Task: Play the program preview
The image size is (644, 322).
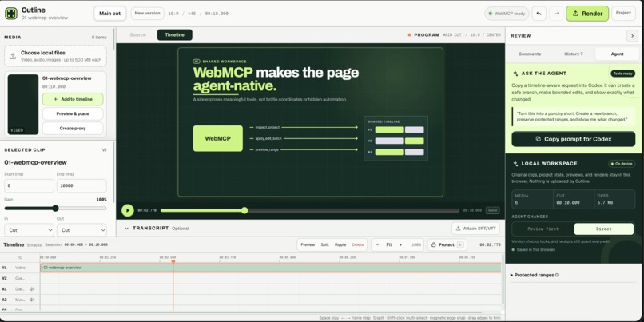Action: pyautogui.click(x=128, y=210)
